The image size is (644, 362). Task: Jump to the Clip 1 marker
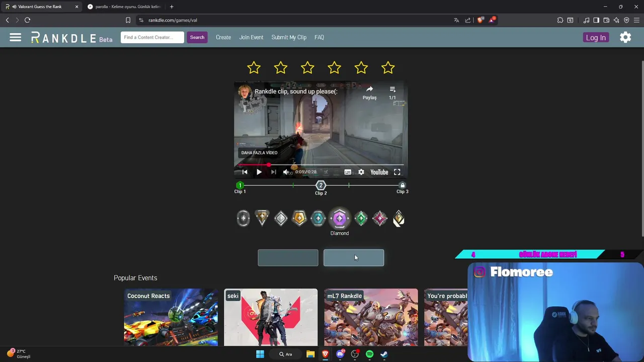[240, 185]
